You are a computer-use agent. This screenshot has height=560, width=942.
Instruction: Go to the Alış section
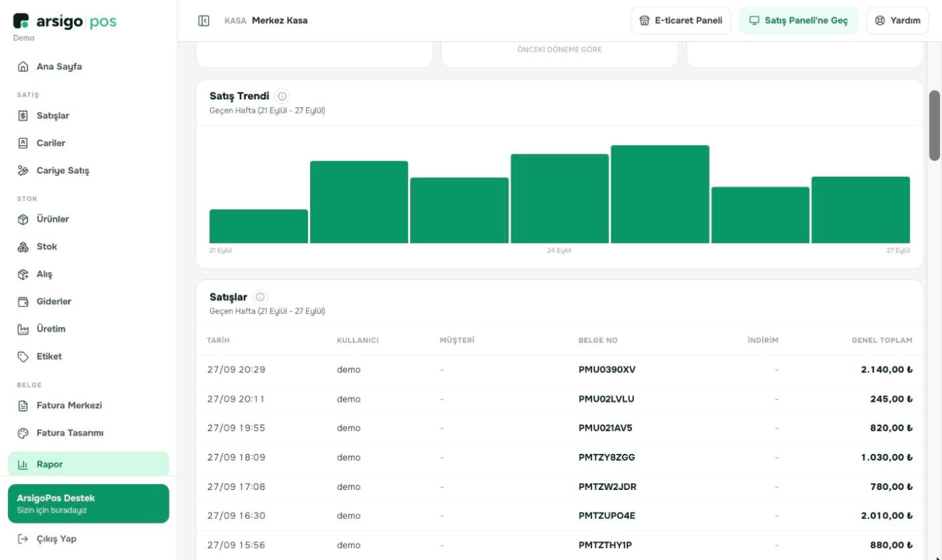pos(89,274)
